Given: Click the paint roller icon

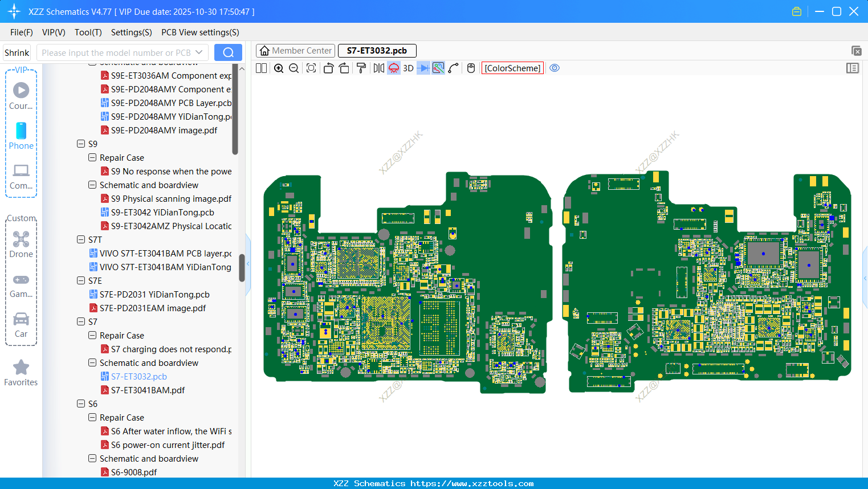Looking at the screenshot, I should click(361, 68).
